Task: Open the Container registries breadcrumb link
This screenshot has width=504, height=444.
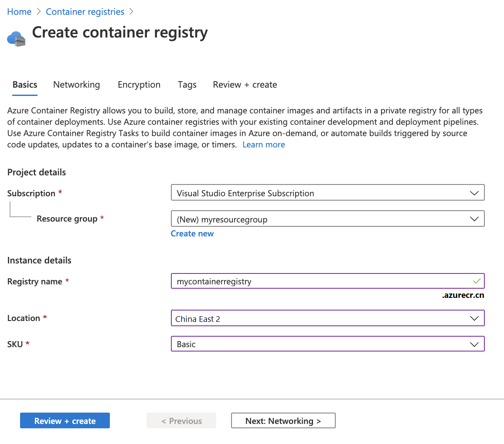Action: click(x=85, y=12)
